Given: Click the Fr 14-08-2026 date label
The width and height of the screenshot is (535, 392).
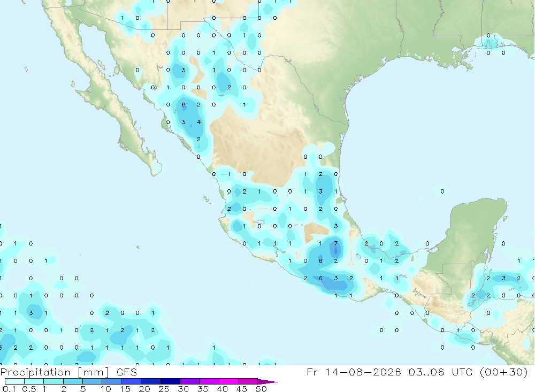Looking at the screenshot, I should click(354, 372).
